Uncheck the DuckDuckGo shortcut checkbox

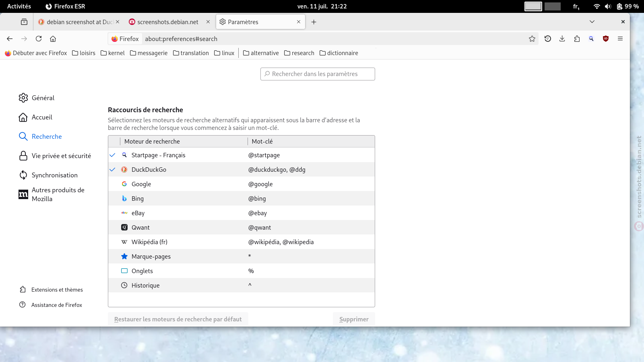(x=113, y=169)
